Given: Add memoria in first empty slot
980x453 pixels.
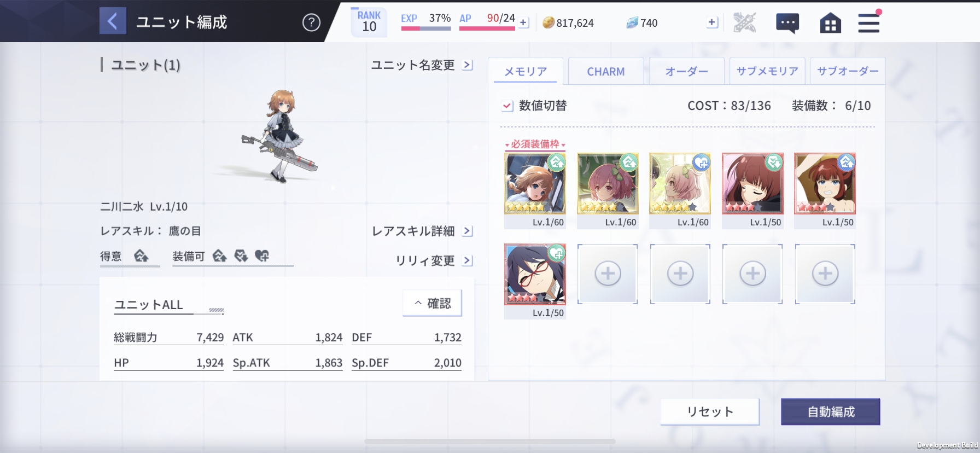Looking at the screenshot, I should 608,274.
